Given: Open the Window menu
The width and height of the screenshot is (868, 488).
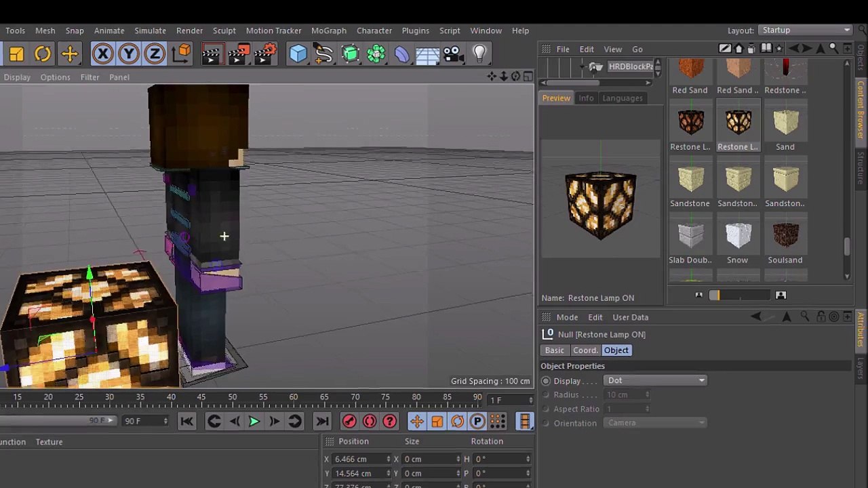Looking at the screenshot, I should (486, 30).
